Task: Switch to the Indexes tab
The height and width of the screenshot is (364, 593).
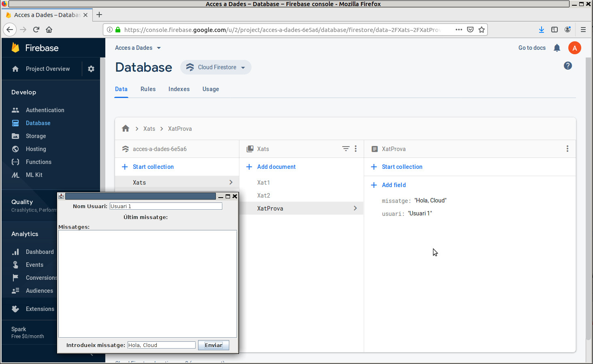Action: (179, 89)
